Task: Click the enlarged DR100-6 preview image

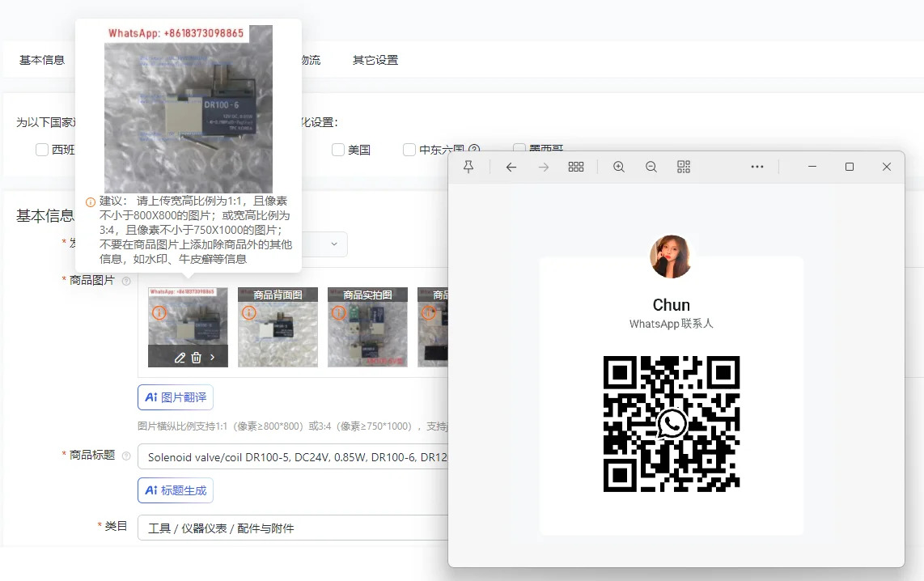Action: [189, 109]
